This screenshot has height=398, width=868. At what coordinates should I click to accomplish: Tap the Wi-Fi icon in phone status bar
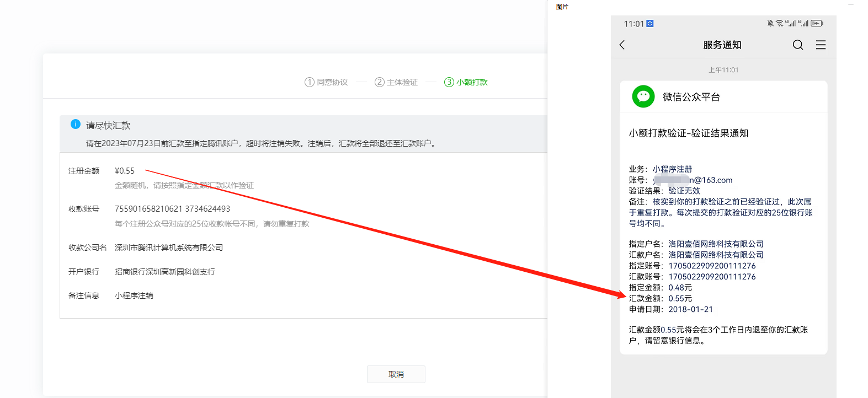(779, 23)
